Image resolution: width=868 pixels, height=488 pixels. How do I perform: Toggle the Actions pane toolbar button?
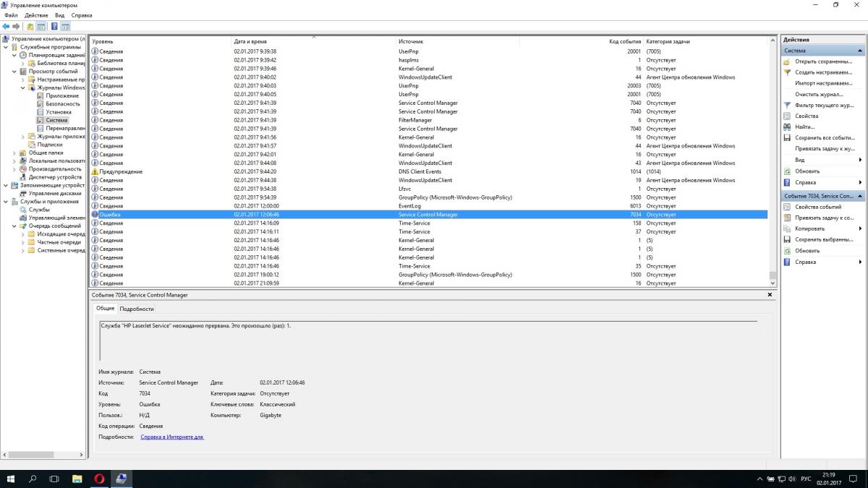pyautogui.click(x=66, y=27)
